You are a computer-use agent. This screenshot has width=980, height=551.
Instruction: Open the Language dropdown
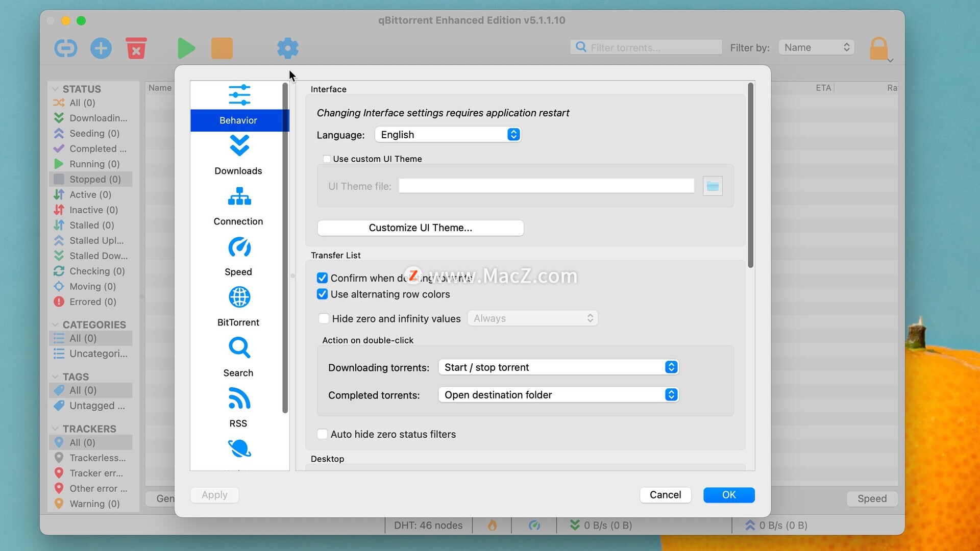(x=448, y=134)
